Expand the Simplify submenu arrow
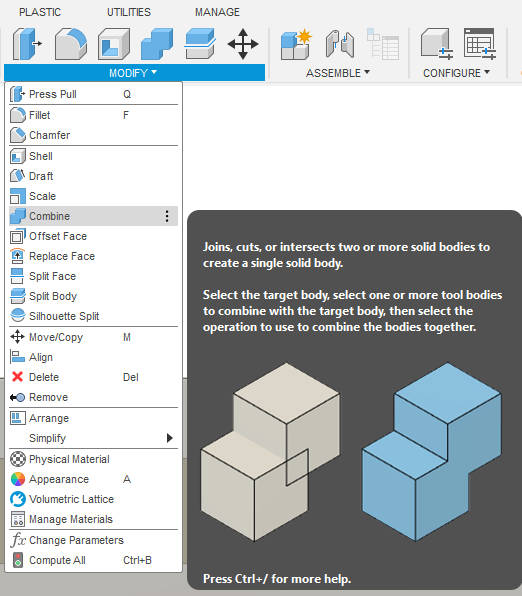Image resolution: width=522 pixels, height=596 pixels. 170,438
